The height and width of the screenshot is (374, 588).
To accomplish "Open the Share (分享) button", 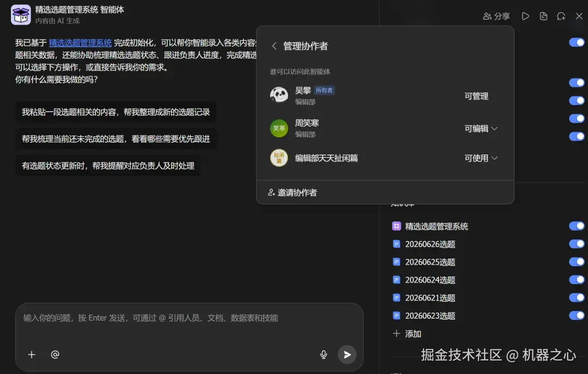I will [496, 16].
